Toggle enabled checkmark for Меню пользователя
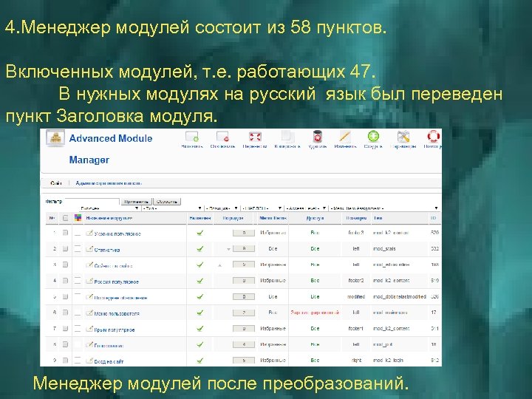The height and width of the screenshot is (399, 532). 199,313
